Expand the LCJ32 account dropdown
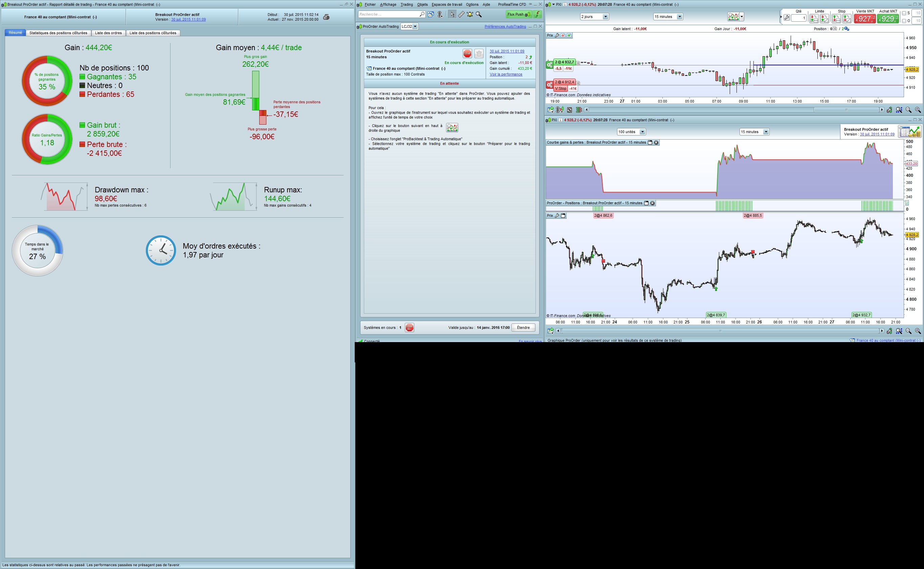The image size is (924, 569). coord(415,27)
